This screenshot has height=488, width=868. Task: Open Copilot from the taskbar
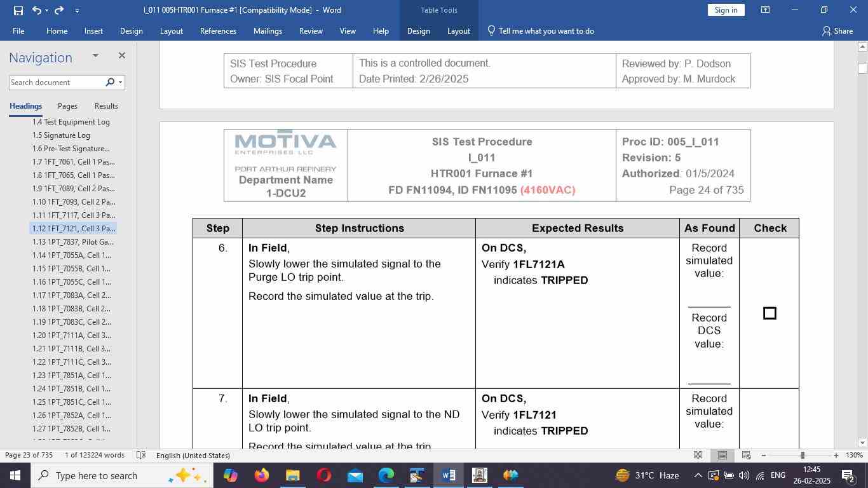[230, 475]
